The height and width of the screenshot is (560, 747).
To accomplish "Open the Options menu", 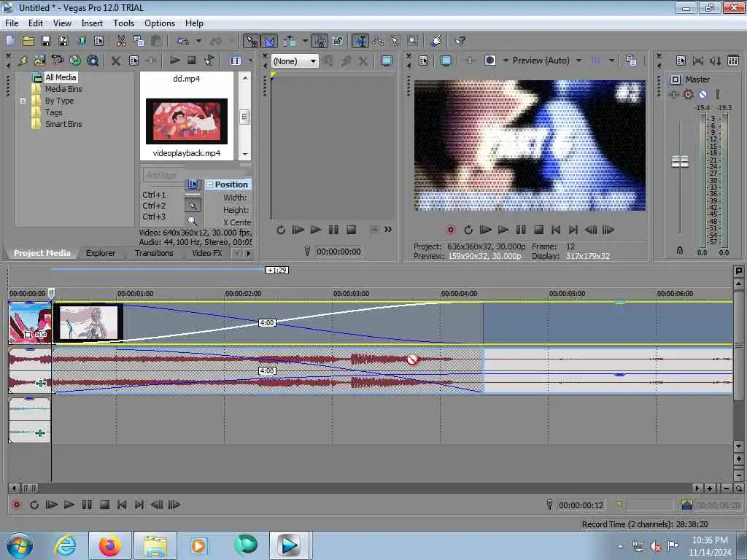I will point(160,23).
